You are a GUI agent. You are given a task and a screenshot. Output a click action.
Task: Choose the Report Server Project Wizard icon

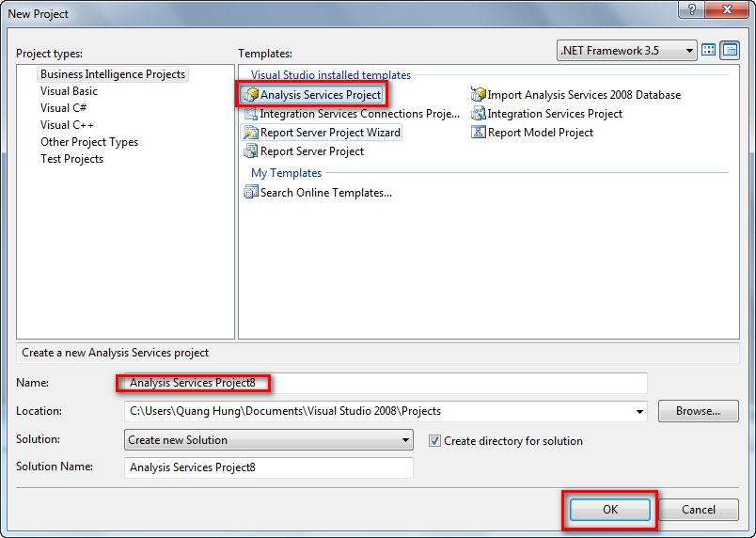click(x=251, y=133)
